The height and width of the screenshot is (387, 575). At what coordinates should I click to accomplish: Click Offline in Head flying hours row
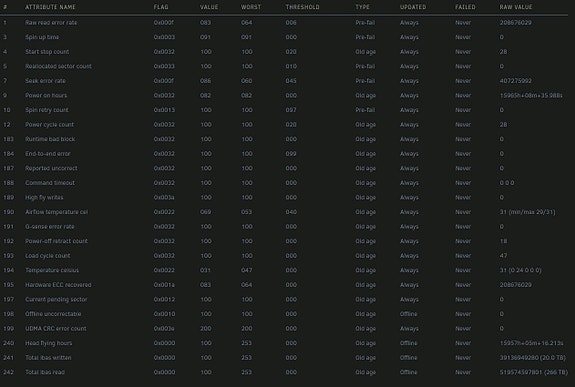tap(409, 343)
